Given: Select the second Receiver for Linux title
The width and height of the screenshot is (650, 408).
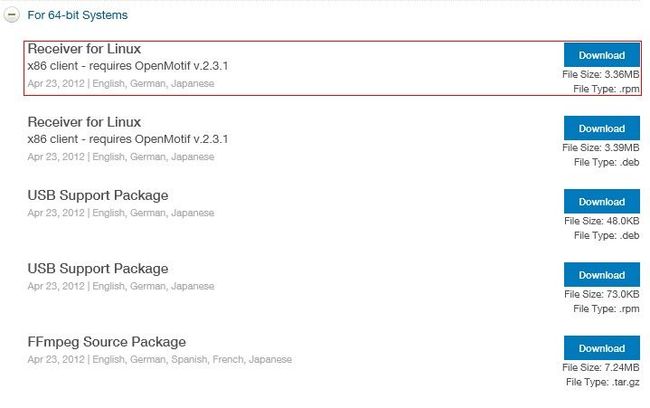Looking at the screenshot, I should pos(84,122).
